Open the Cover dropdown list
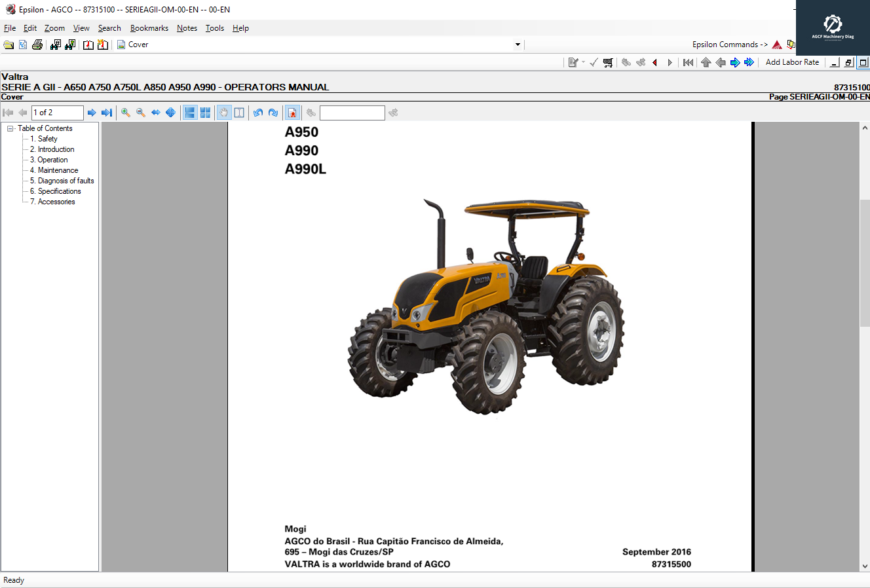The width and height of the screenshot is (870, 588). (x=518, y=45)
